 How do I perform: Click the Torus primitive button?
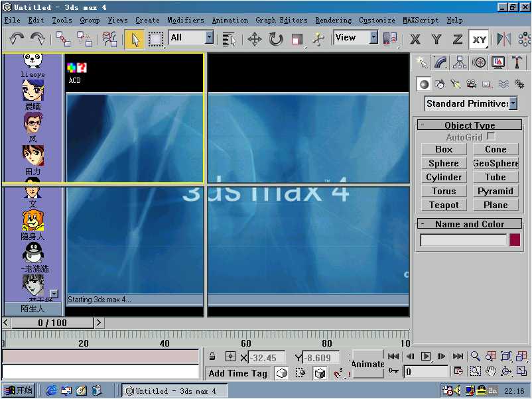(444, 191)
